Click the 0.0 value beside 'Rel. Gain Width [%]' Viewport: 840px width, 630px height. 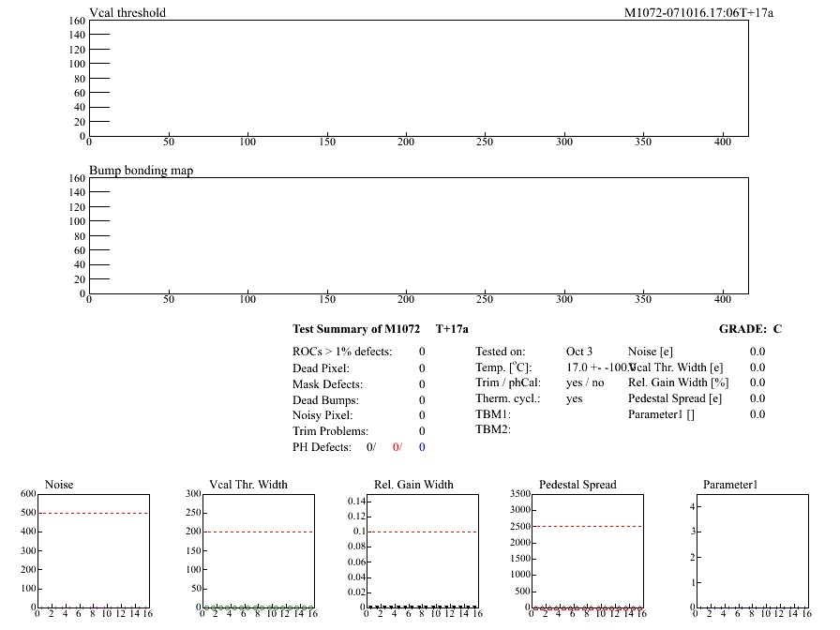click(x=757, y=382)
